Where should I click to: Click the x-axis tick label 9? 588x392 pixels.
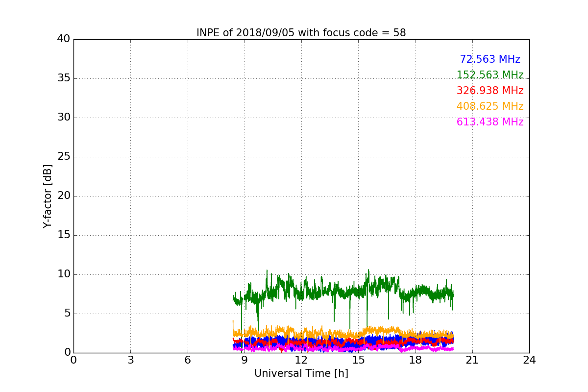[x=244, y=360]
